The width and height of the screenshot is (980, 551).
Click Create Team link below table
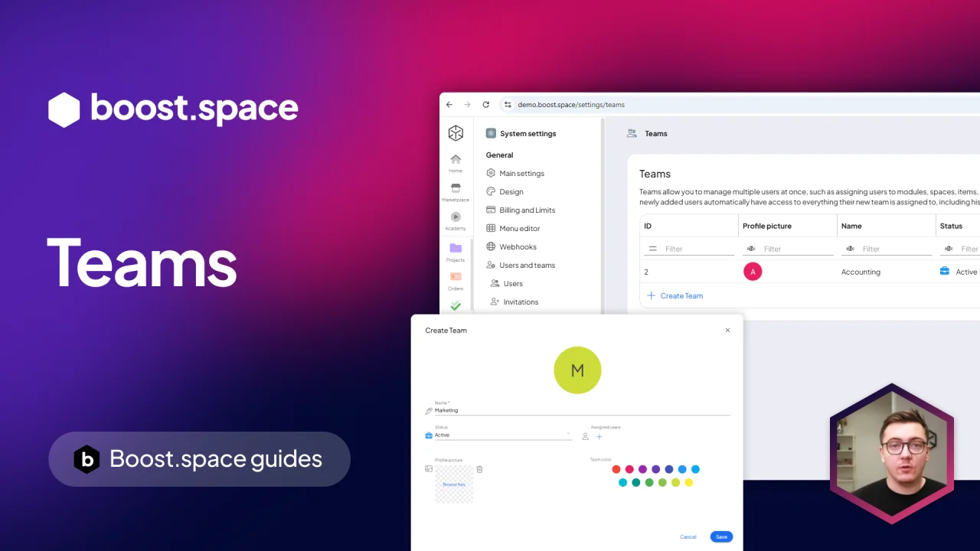tap(675, 295)
